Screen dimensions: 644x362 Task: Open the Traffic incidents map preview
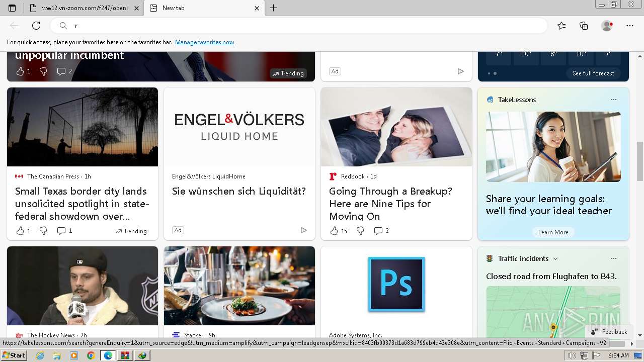553,312
